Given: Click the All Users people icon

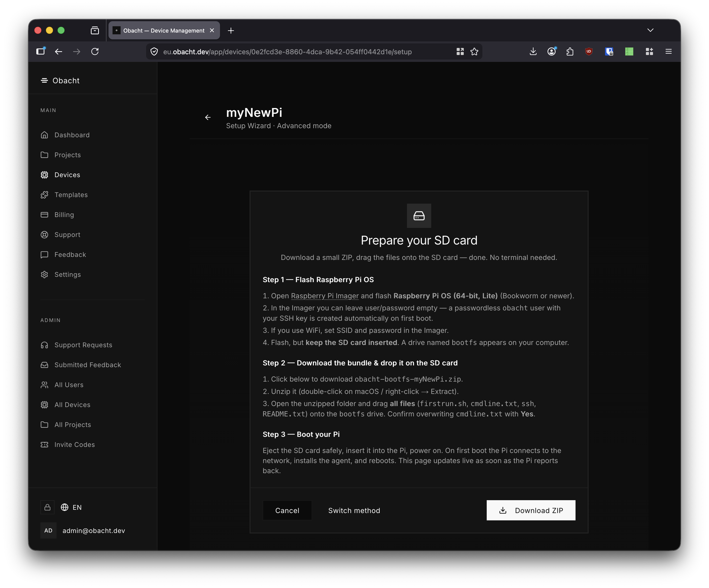Looking at the screenshot, I should coord(44,385).
